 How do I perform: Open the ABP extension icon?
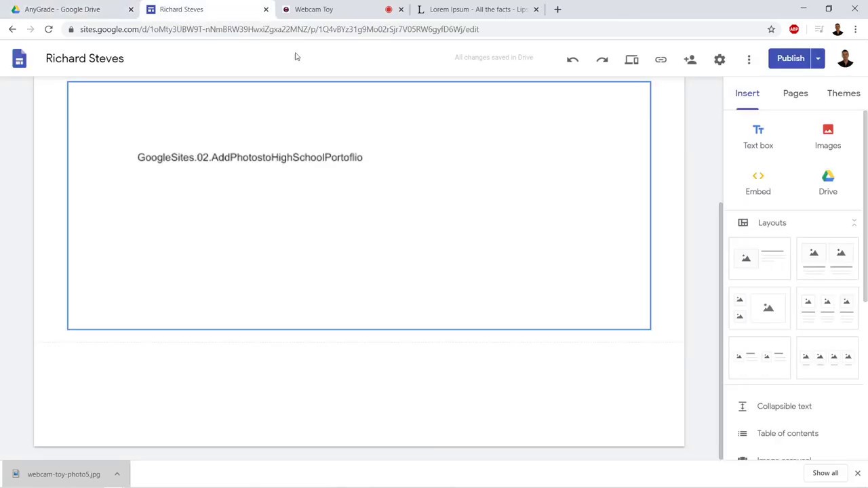794,29
